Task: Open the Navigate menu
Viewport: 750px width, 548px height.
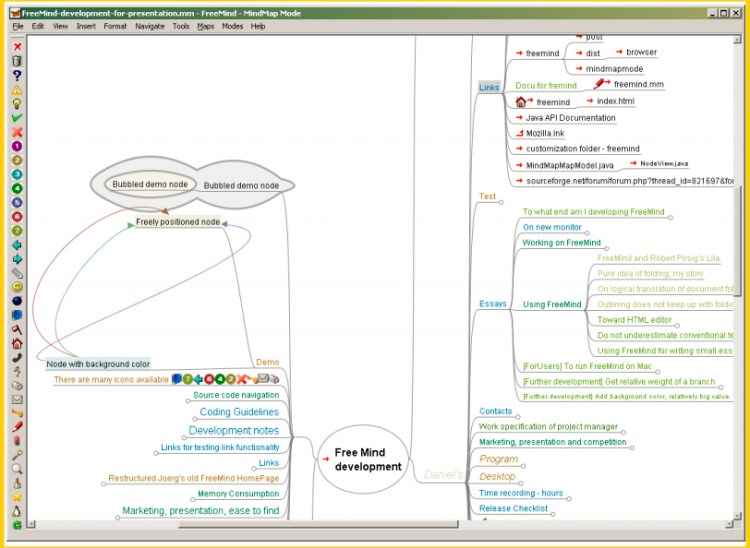Action: (150, 26)
